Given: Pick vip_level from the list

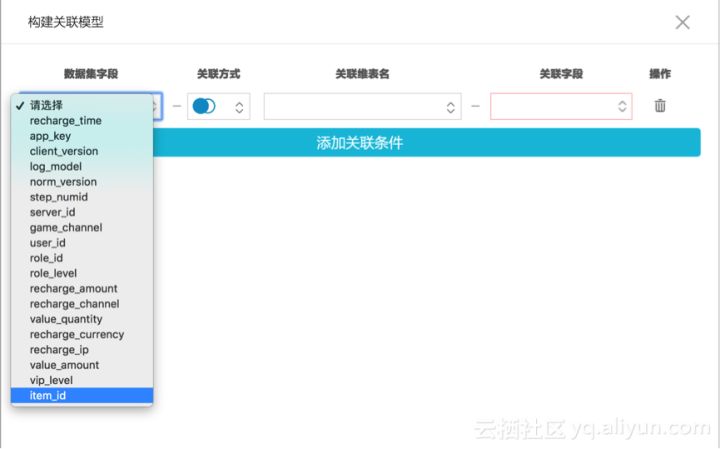Looking at the screenshot, I should [x=82, y=380].
